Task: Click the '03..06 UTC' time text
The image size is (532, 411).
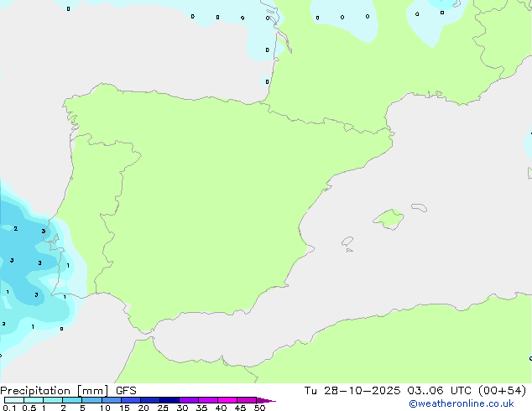Action: click(x=439, y=391)
